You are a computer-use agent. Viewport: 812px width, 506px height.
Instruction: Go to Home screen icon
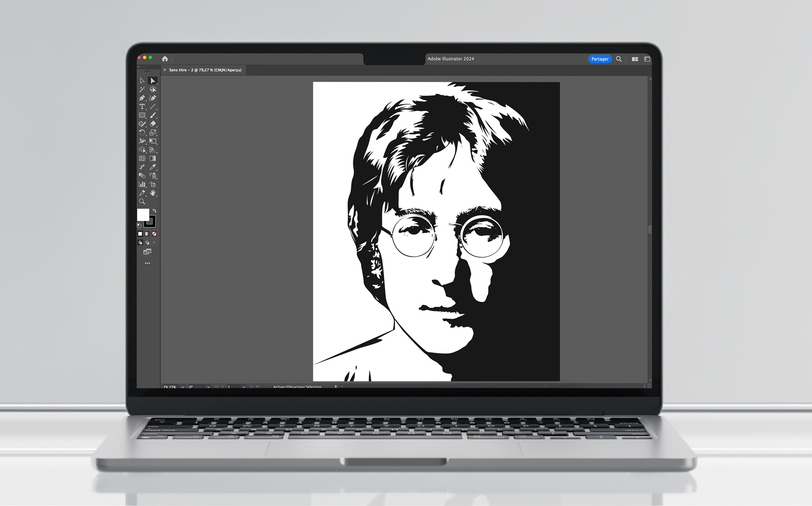coord(165,59)
